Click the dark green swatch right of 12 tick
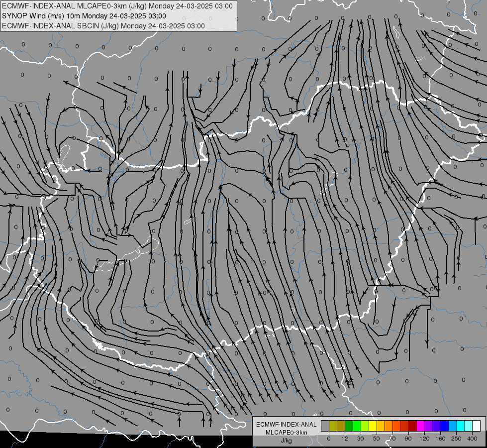This screenshot has width=487, height=448. 349,426
